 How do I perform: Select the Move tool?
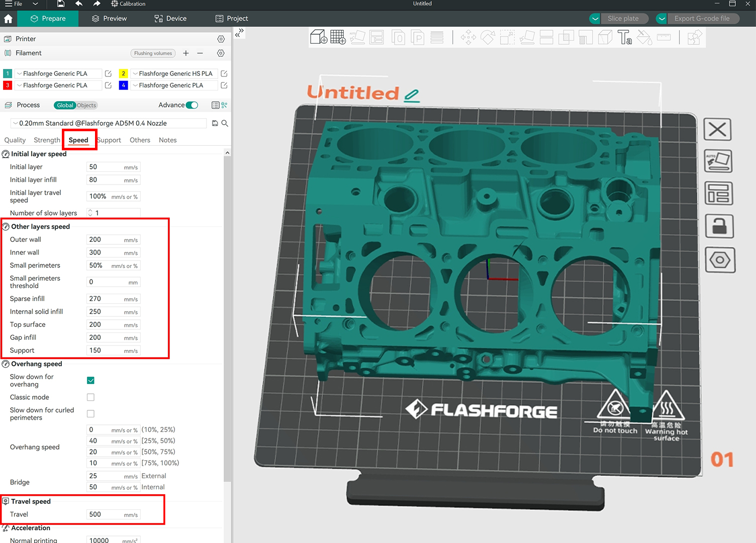(x=468, y=38)
